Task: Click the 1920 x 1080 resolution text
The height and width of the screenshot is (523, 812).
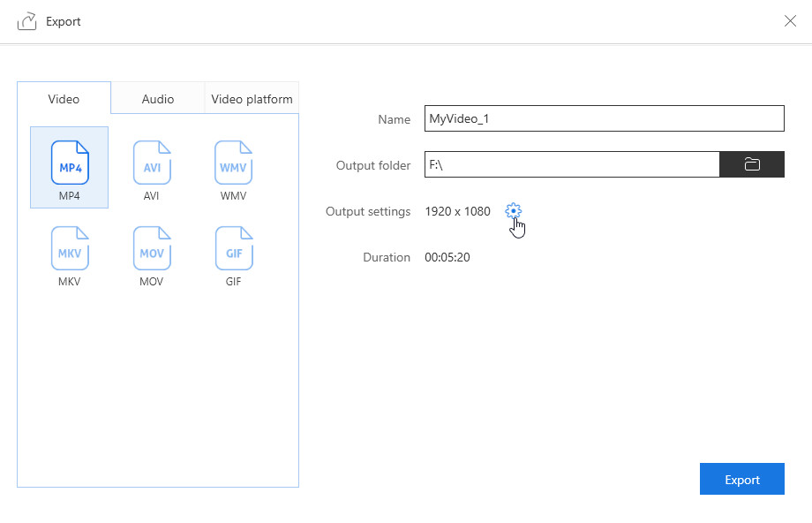Action: 457,211
